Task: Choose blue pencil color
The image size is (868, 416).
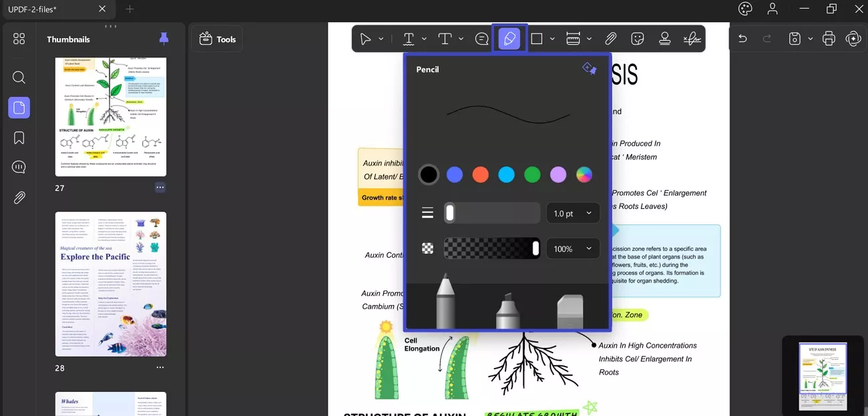Action: click(x=455, y=175)
